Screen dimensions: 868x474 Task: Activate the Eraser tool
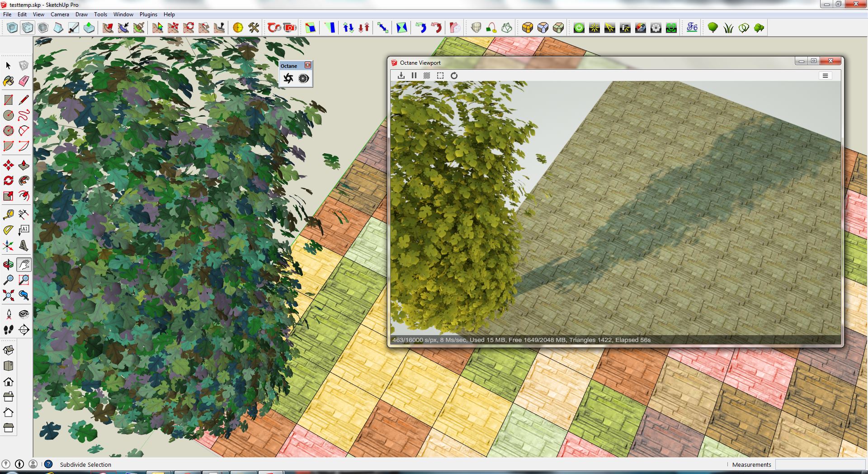tap(24, 81)
